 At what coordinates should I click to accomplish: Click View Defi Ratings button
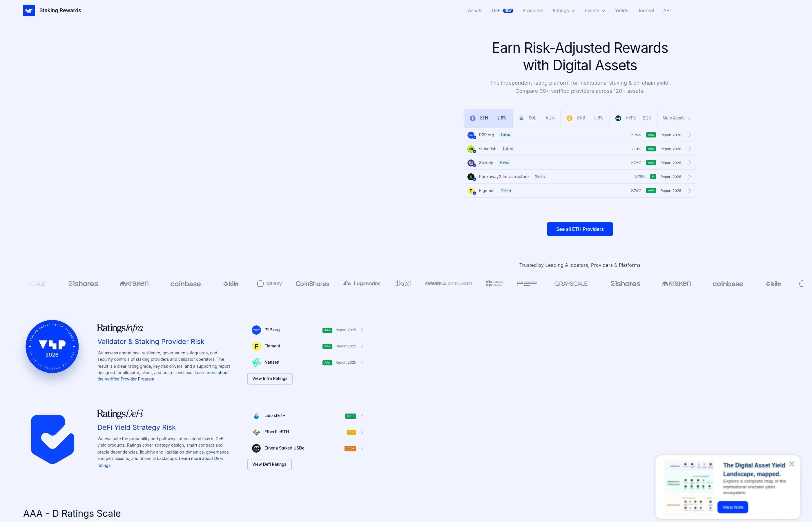pos(269,465)
